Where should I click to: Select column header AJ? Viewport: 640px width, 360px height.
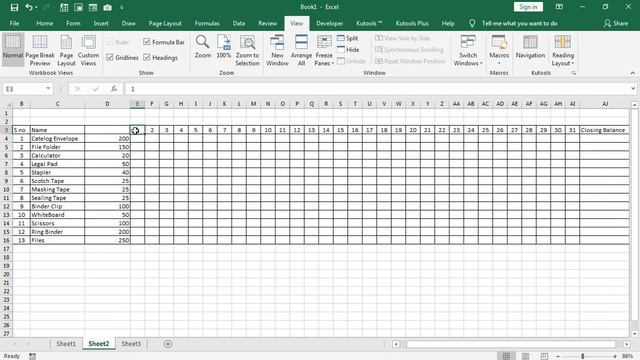pyautogui.click(x=604, y=104)
